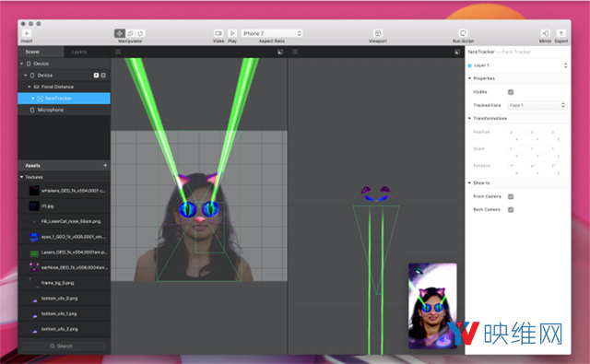Select the Lasers_GEO texture asset

(64, 252)
